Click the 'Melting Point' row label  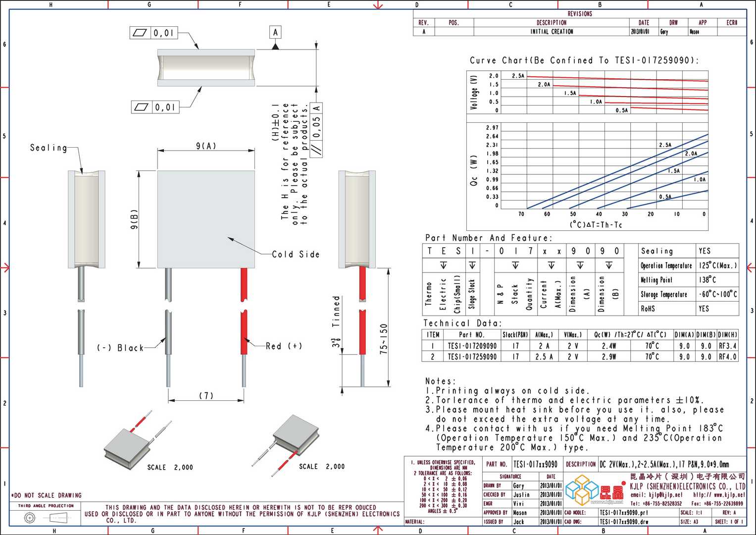(x=656, y=280)
